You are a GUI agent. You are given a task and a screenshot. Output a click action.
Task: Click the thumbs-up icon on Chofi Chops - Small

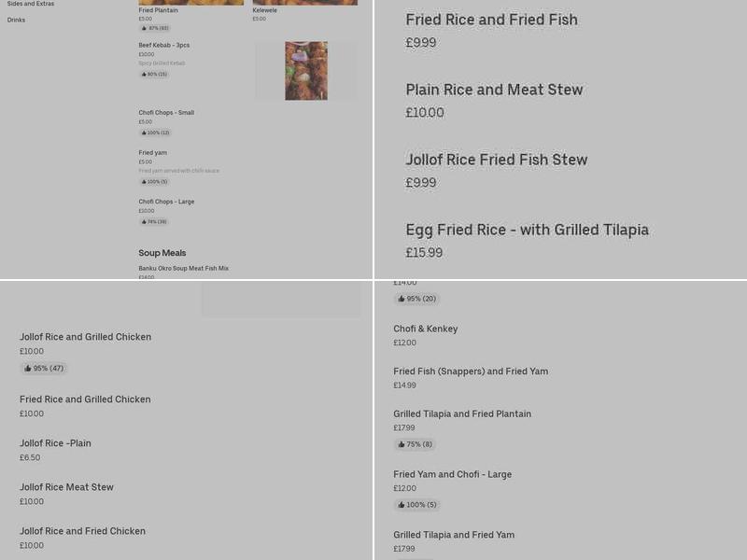tap(143, 133)
